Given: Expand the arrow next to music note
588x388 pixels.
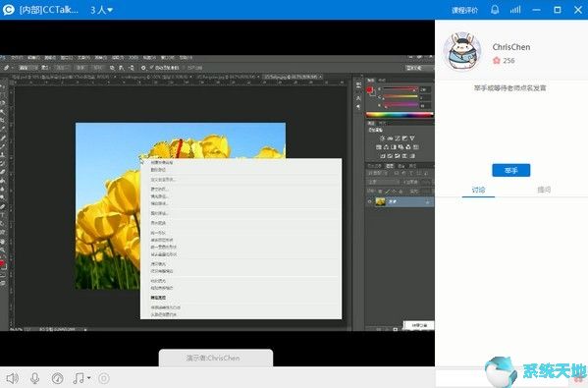Looking at the screenshot, I should [x=89, y=378].
